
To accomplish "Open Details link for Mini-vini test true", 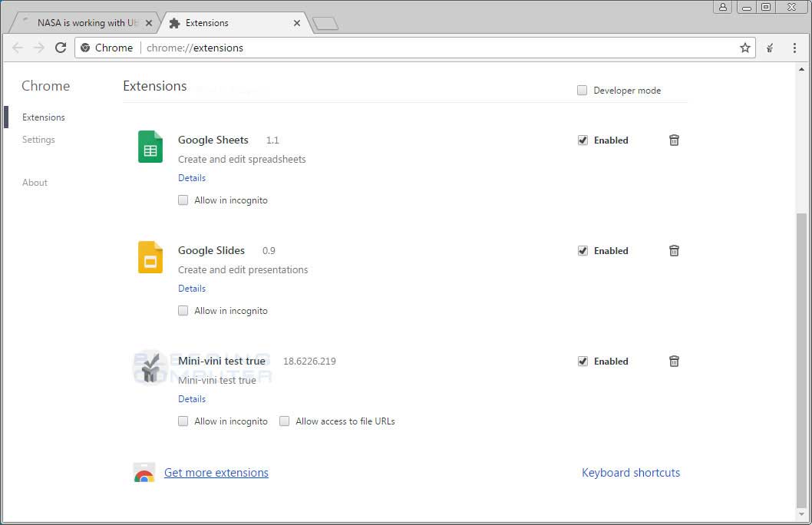I will 192,399.
